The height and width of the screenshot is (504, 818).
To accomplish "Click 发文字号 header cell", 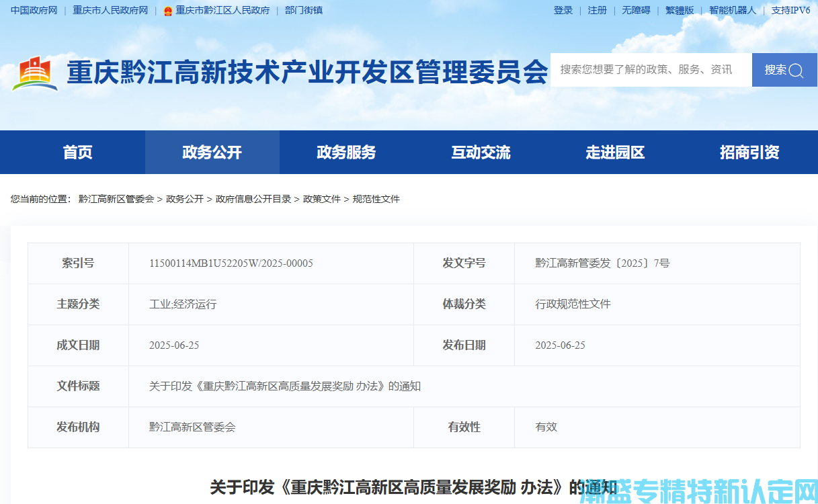I will [464, 263].
